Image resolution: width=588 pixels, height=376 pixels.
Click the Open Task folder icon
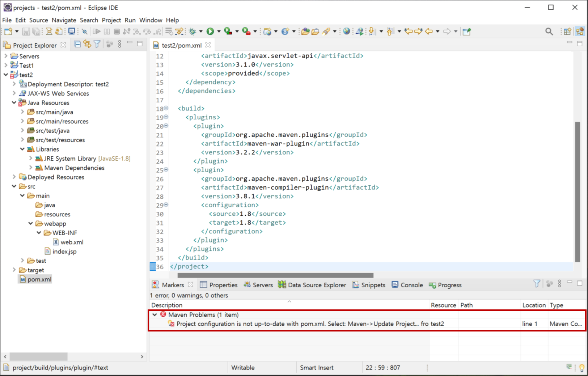coord(315,31)
